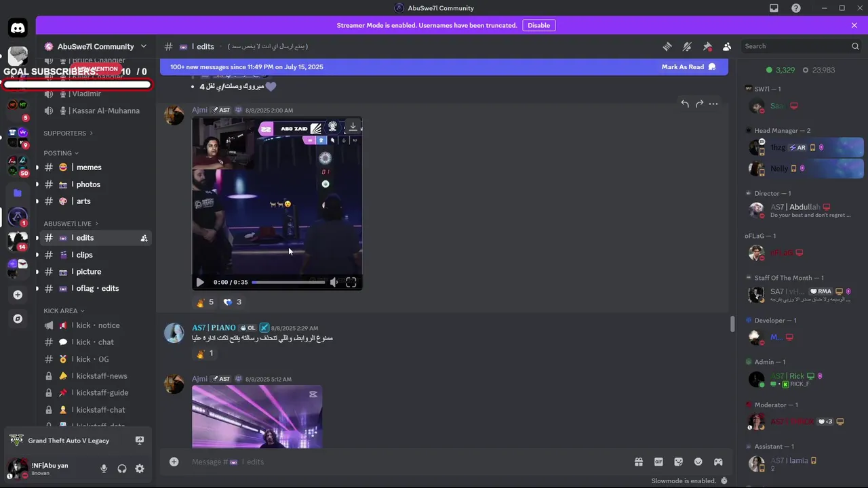Toggle microphone mute in user panel
The width and height of the screenshot is (868, 488).
[x=104, y=468]
